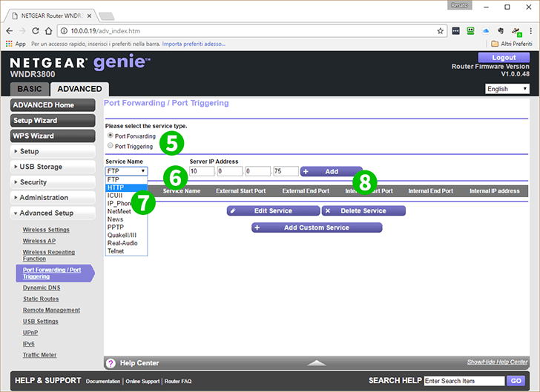The height and width of the screenshot is (392, 540).
Task: Expand Help Center using the up arrow
Action: tap(317, 363)
